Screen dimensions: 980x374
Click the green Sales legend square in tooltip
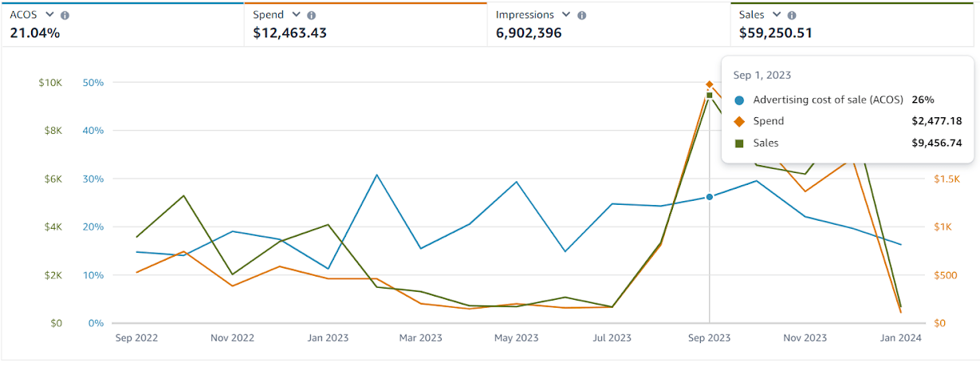tap(739, 143)
